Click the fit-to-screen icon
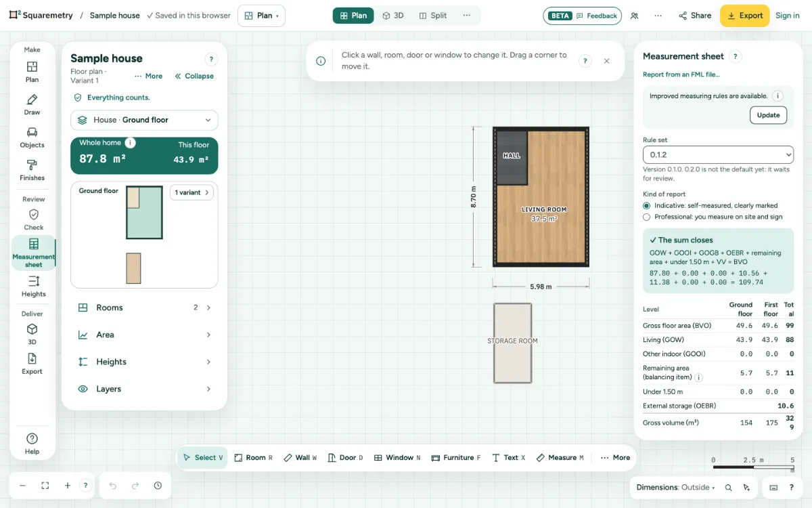Screen dimensions: 812x508 click(45, 486)
